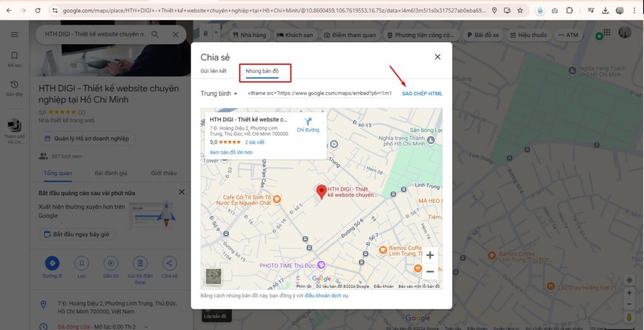Click Lớp bản đồ layers button

pyautogui.click(x=216, y=316)
